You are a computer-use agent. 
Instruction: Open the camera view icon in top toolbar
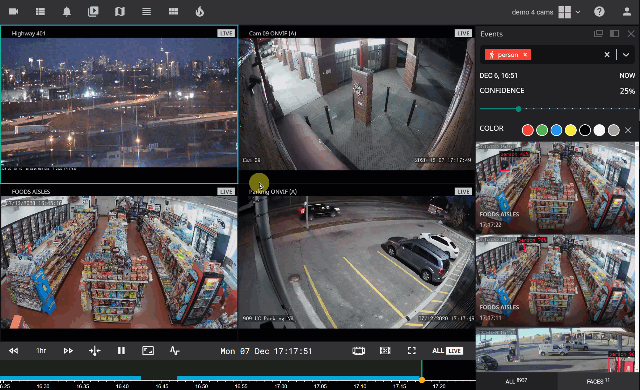(x=13, y=11)
